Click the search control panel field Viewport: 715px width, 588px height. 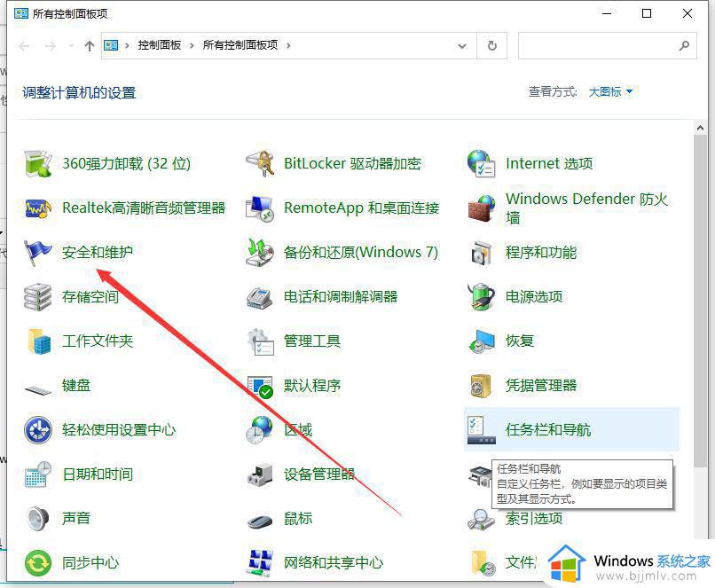click(608, 45)
